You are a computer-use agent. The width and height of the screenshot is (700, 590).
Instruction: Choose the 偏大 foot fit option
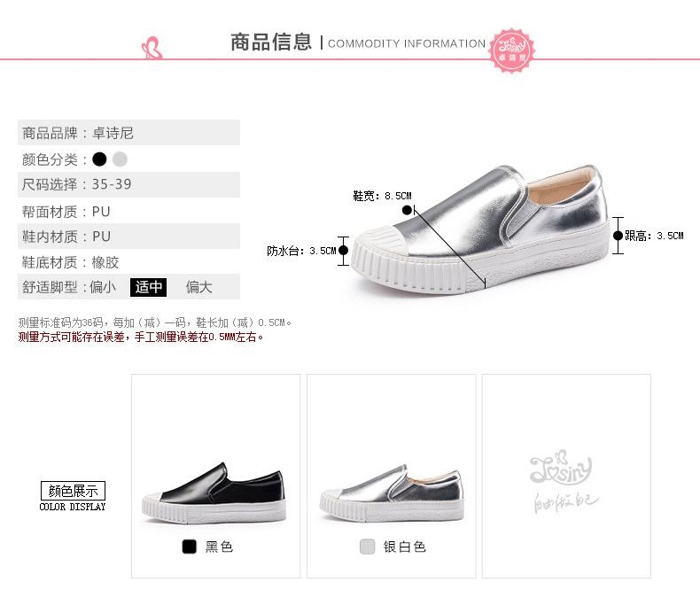click(198, 287)
